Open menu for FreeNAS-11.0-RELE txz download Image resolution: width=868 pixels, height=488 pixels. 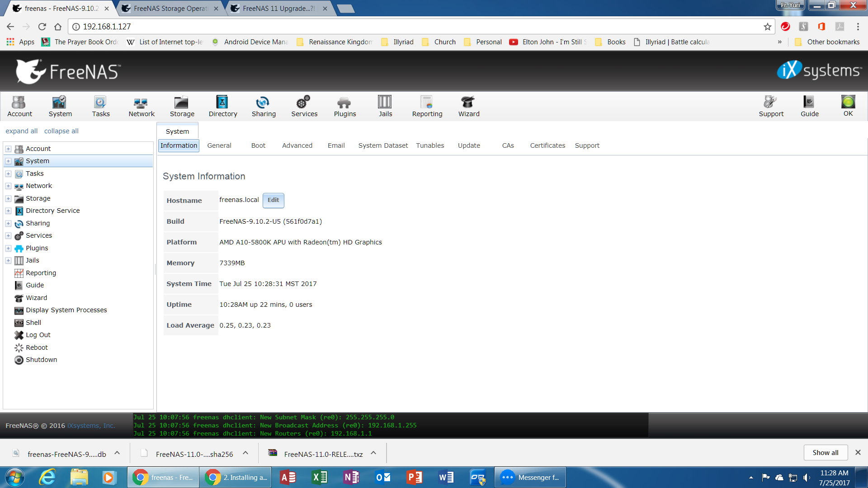click(x=373, y=453)
